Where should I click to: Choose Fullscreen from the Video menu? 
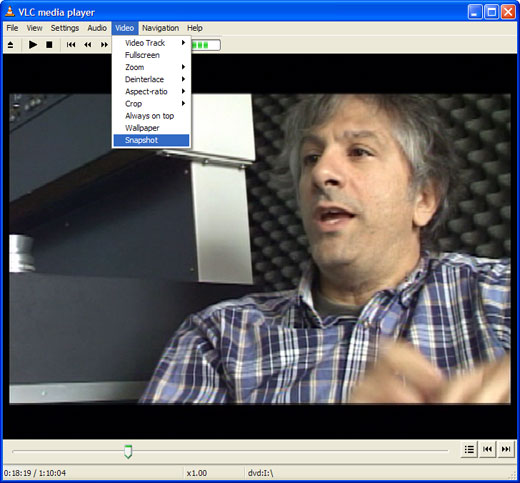pos(151,55)
